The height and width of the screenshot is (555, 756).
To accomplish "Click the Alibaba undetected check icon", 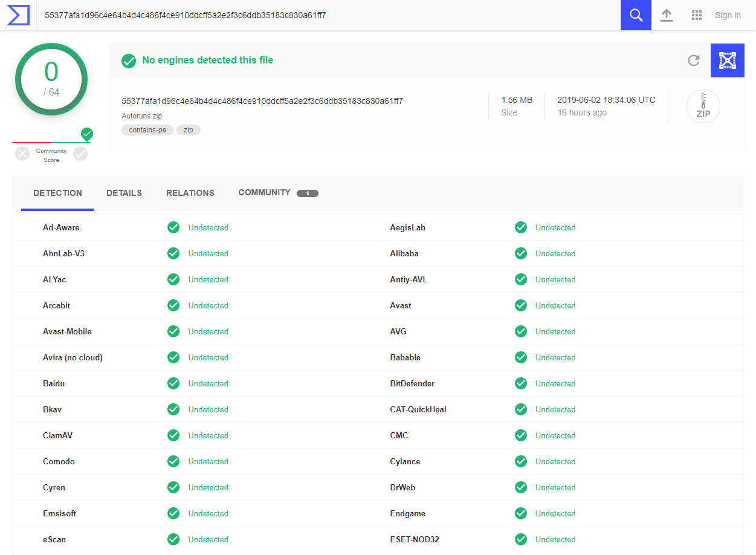I will click(x=521, y=253).
